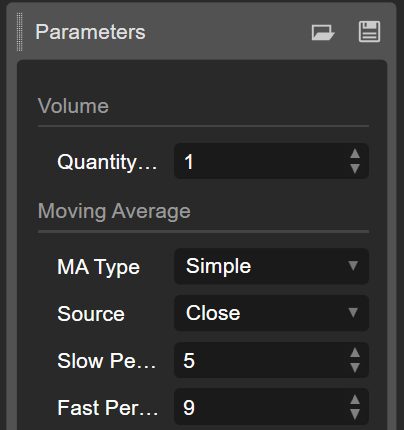Click the MA Type label

click(x=98, y=267)
